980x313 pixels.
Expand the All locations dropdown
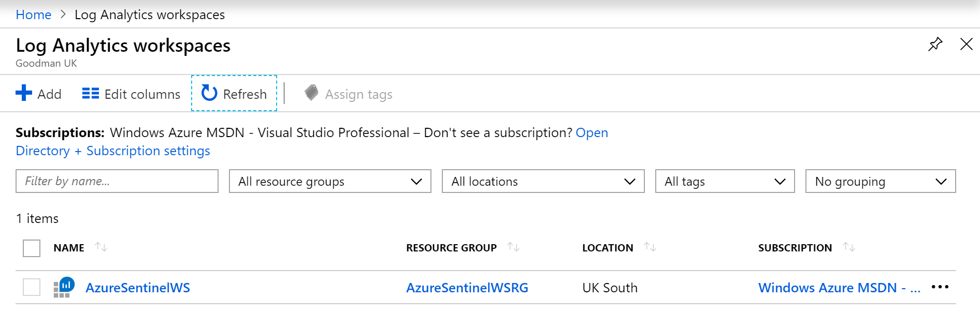coord(543,181)
